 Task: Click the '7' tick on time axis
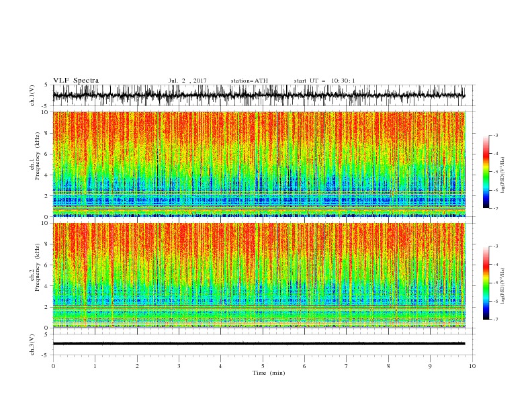pos(347,366)
